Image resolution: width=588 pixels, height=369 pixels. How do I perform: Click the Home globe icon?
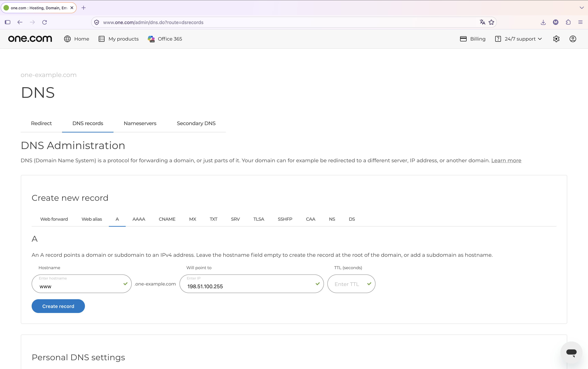tap(67, 39)
